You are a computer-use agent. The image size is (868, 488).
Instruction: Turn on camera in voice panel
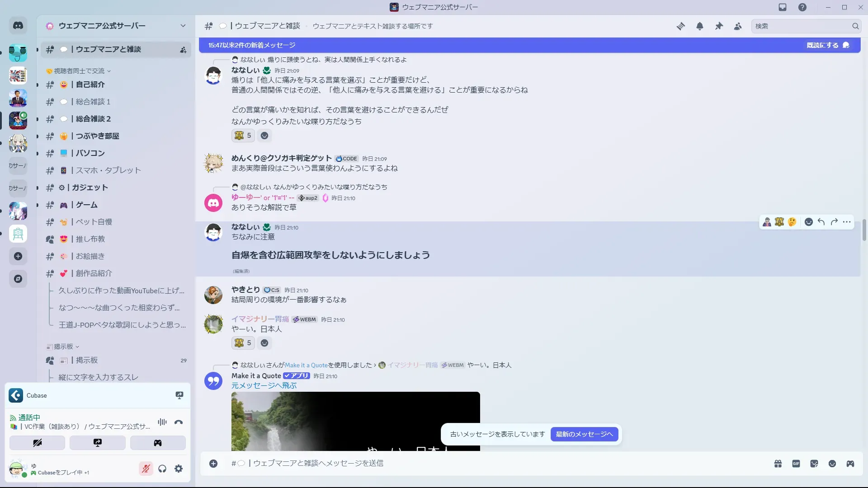click(x=37, y=443)
